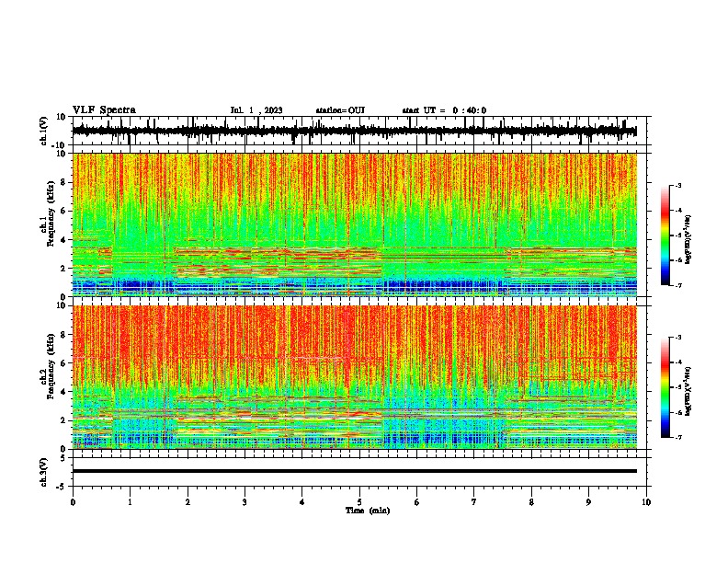Click the -10 label on ch.1(V) axis

[x=60, y=145]
